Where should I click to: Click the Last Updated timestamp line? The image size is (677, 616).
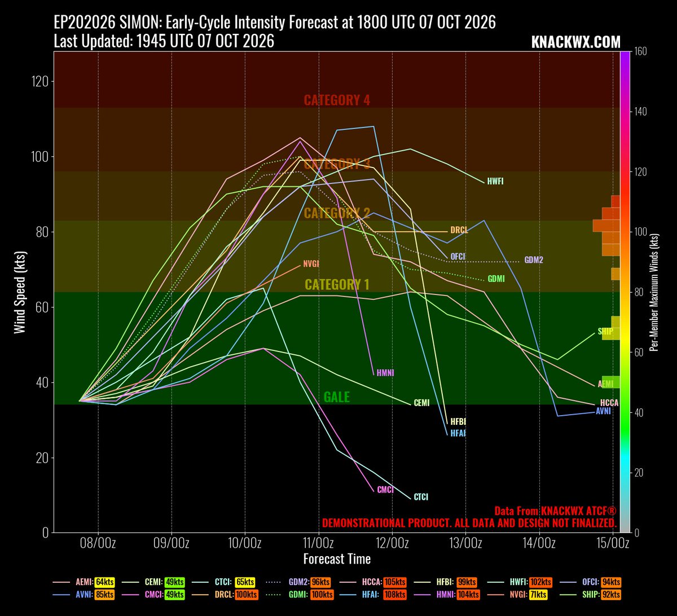(164, 42)
